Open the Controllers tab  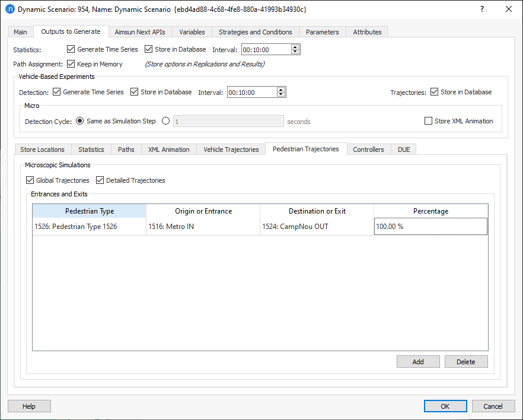coord(369,149)
